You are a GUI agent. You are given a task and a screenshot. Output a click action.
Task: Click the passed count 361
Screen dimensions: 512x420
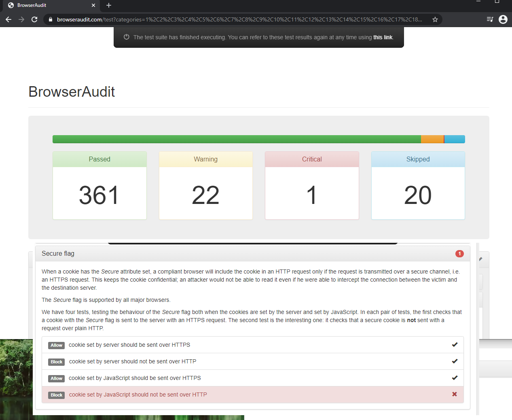point(99,195)
